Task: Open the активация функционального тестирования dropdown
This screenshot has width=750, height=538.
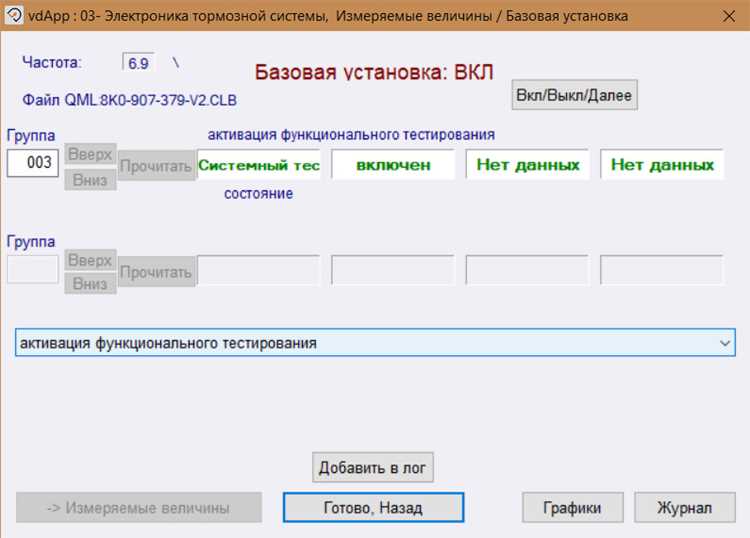Action: (x=375, y=342)
